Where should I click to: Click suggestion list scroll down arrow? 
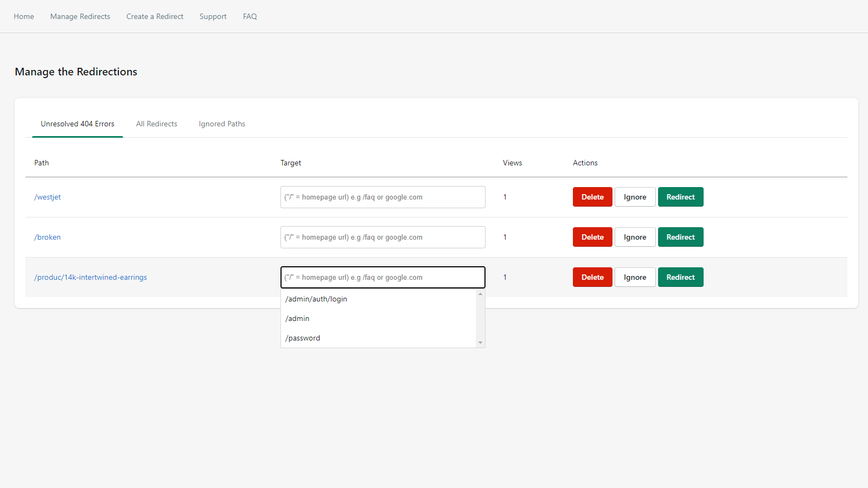click(480, 343)
